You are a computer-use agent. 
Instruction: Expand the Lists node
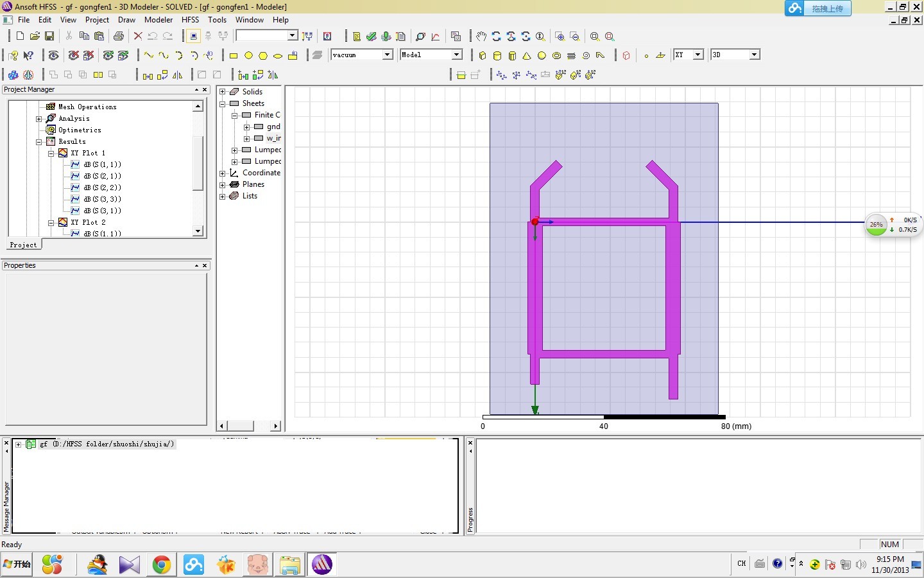click(223, 197)
